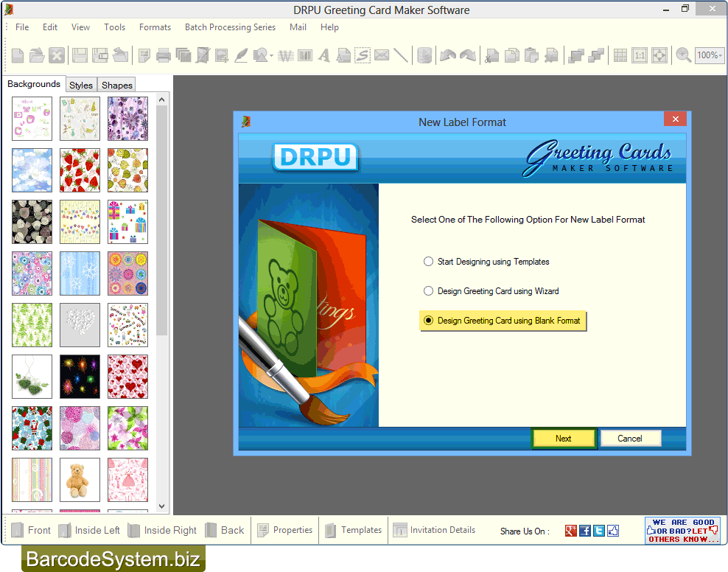Open the Properties panel button
This screenshot has height=572, width=728.
point(285,530)
